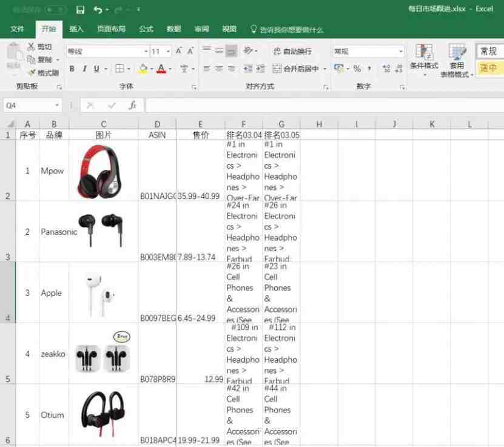Switch to the 审阅 ribbon tab
This screenshot has height=447, width=504.
[x=201, y=29]
